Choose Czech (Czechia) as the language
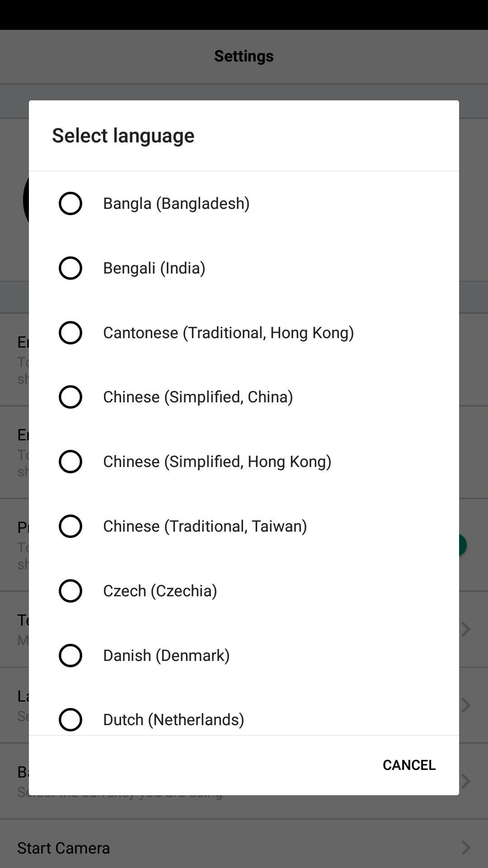Image resolution: width=488 pixels, height=868 pixels. (160, 591)
